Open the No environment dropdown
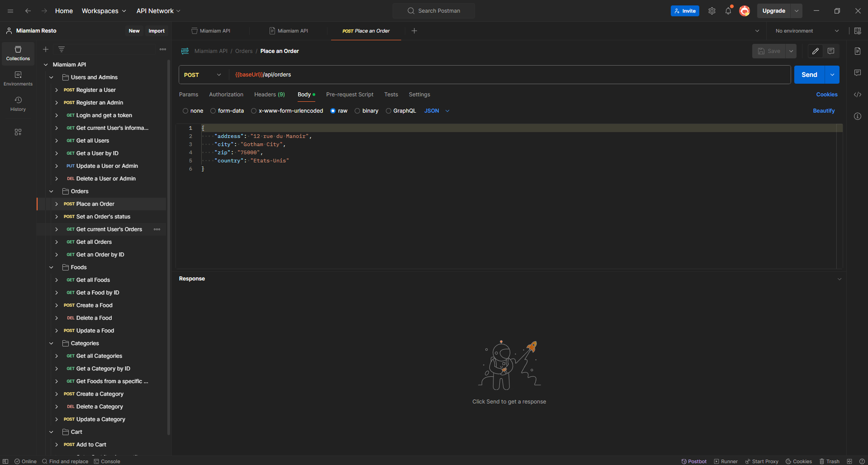Screen dimensions: 868x465 (807, 31)
